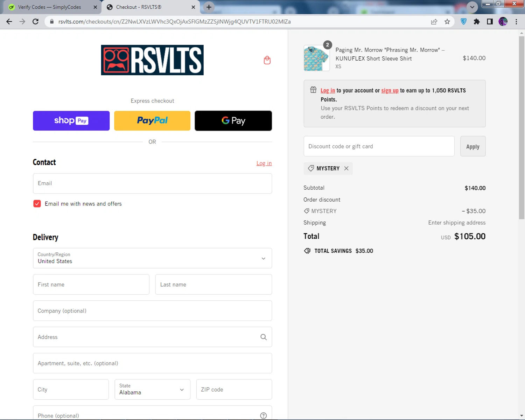Bookmark this page with star icon
This screenshot has width=525, height=420.
[x=447, y=22]
